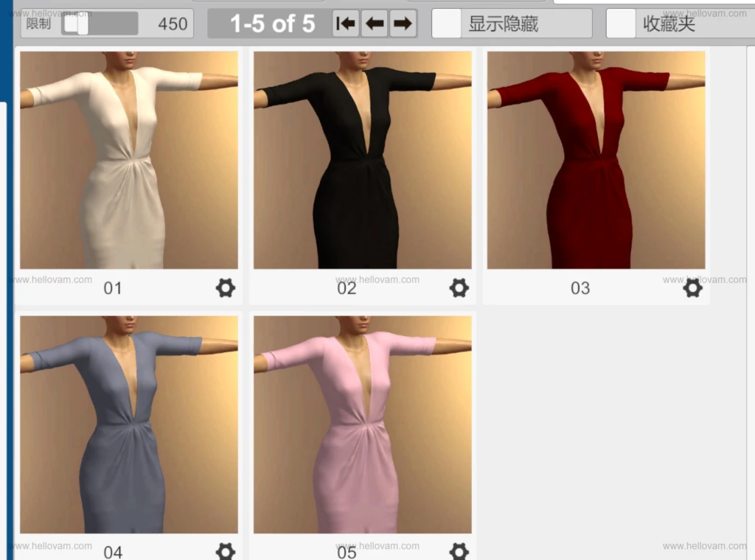
Task: Select the dark red dress preset 03
Action: coord(595,158)
